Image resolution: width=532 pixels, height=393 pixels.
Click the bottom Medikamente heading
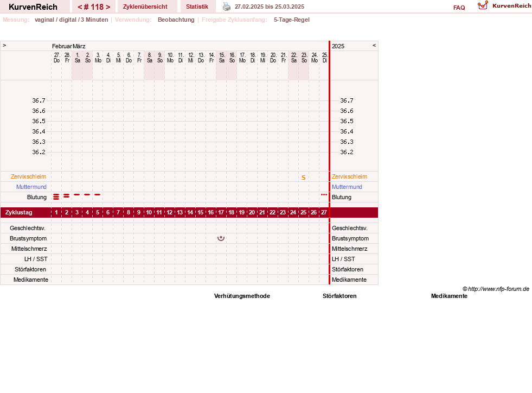pos(449,296)
